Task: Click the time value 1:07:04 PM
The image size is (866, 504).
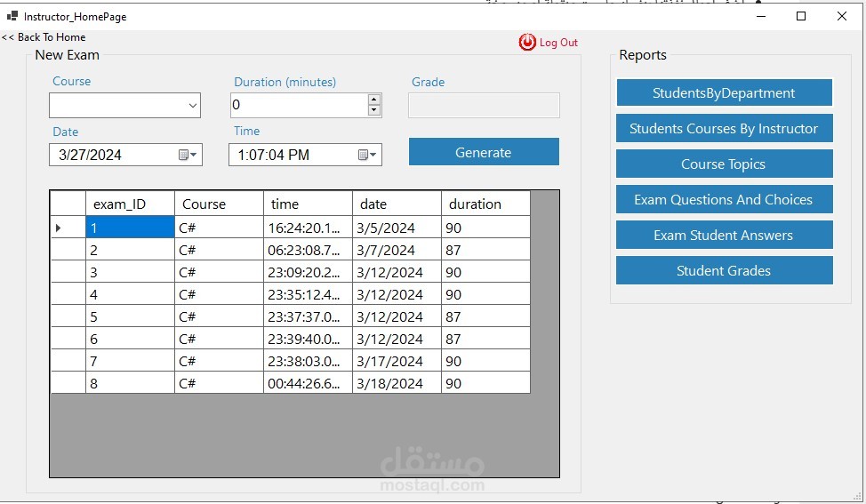Action: [273, 156]
